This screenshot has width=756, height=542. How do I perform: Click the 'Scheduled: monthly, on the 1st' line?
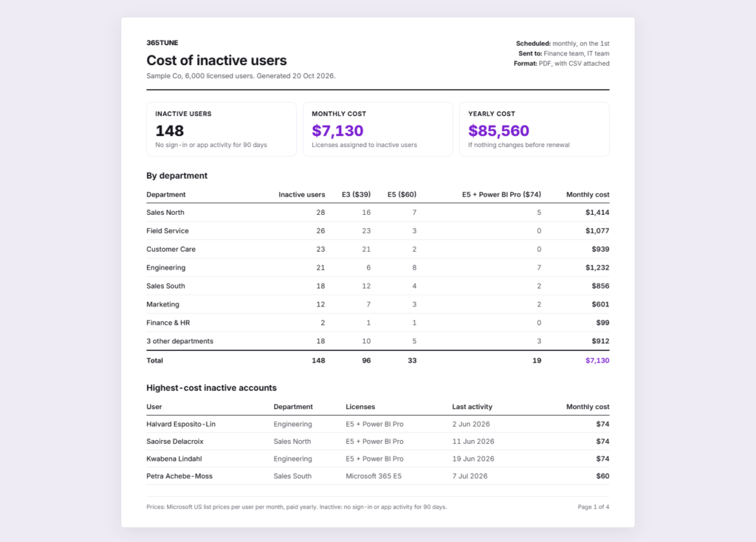point(563,44)
